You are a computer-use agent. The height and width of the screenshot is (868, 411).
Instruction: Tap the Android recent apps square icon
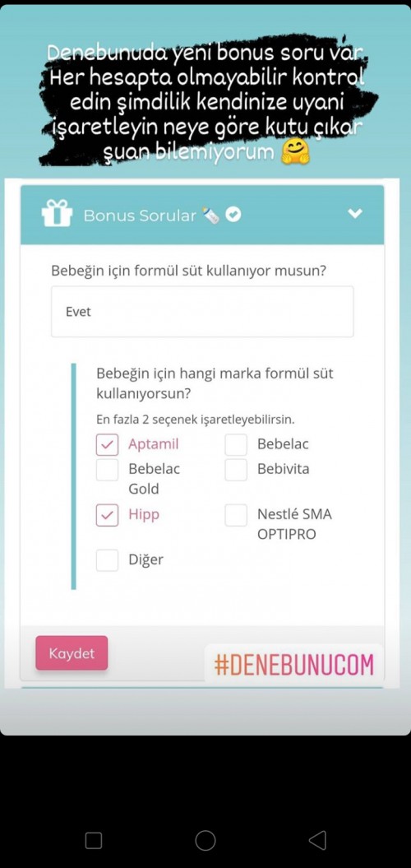coord(94,840)
